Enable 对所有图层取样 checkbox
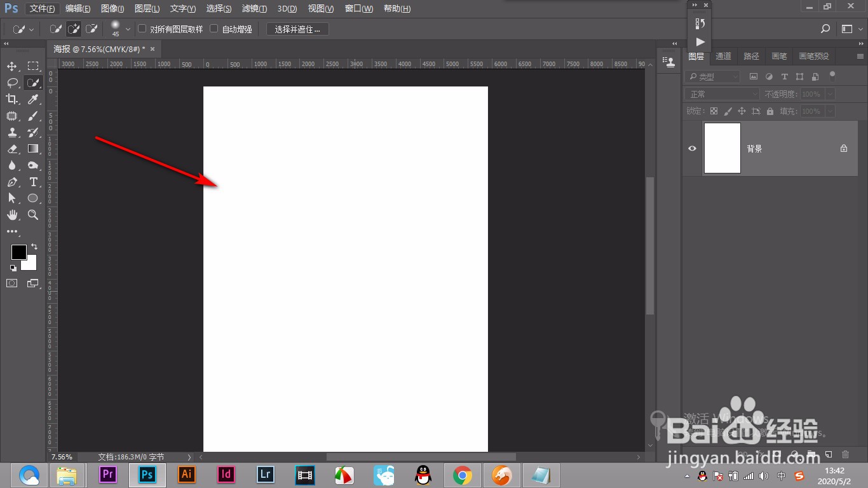 (142, 29)
